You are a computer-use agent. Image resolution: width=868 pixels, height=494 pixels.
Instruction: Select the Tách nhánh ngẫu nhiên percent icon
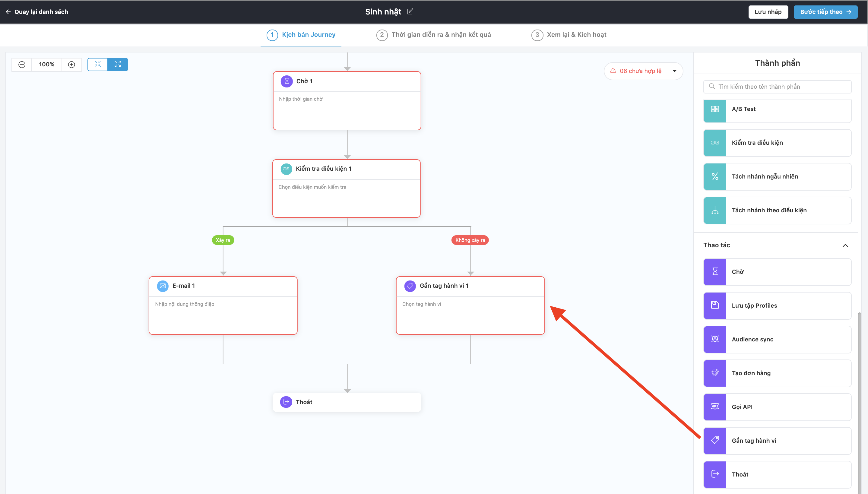(715, 176)
